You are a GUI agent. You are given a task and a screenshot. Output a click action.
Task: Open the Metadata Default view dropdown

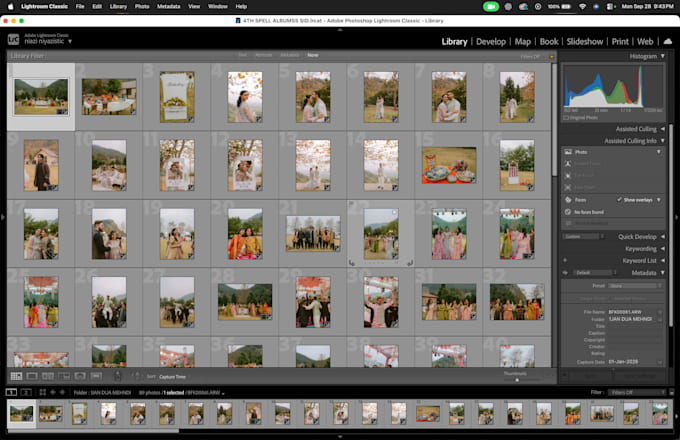point(594,273)
